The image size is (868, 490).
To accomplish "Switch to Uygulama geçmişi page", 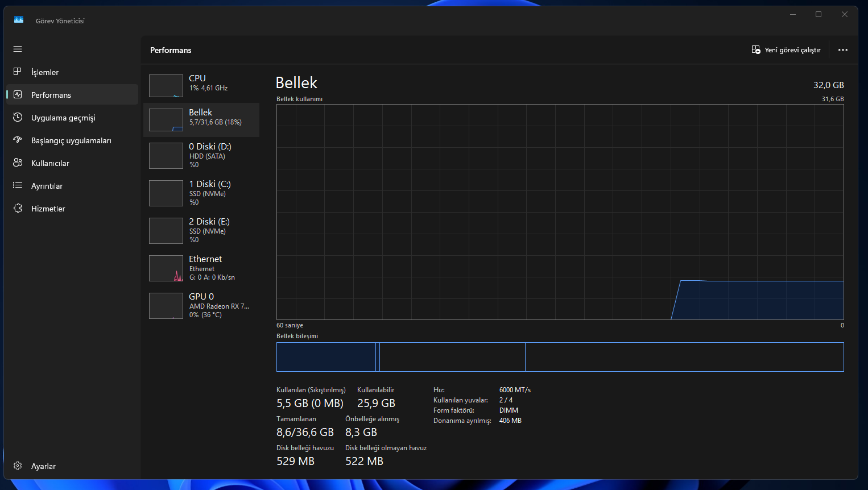I will (x=72, y=118).
